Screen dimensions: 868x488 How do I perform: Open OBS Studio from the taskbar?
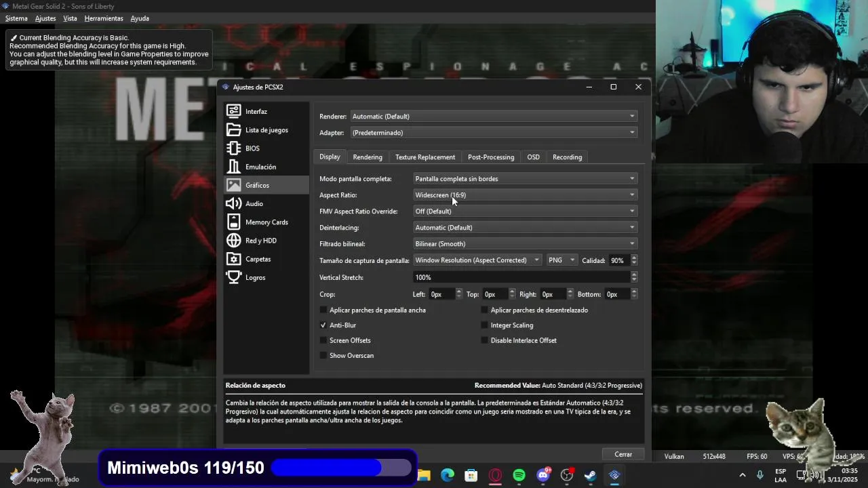[567, 475]
